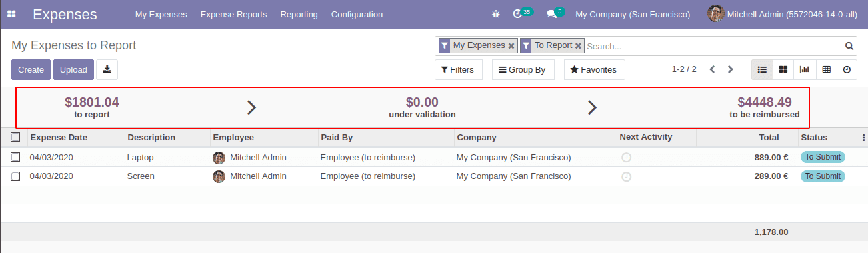Sort by Status column header
868x253 pixels.
pyautogui.click(x=814, y=138)
